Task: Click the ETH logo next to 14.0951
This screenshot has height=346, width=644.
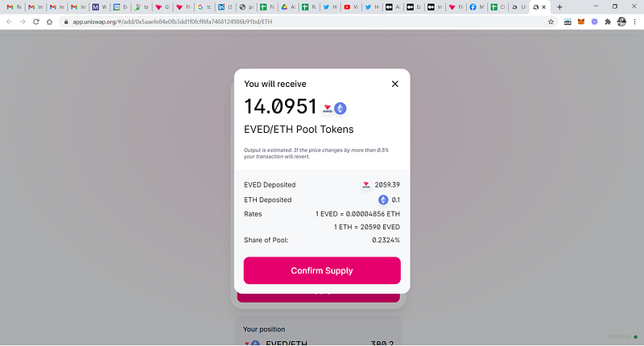Action: pos(341,108)
